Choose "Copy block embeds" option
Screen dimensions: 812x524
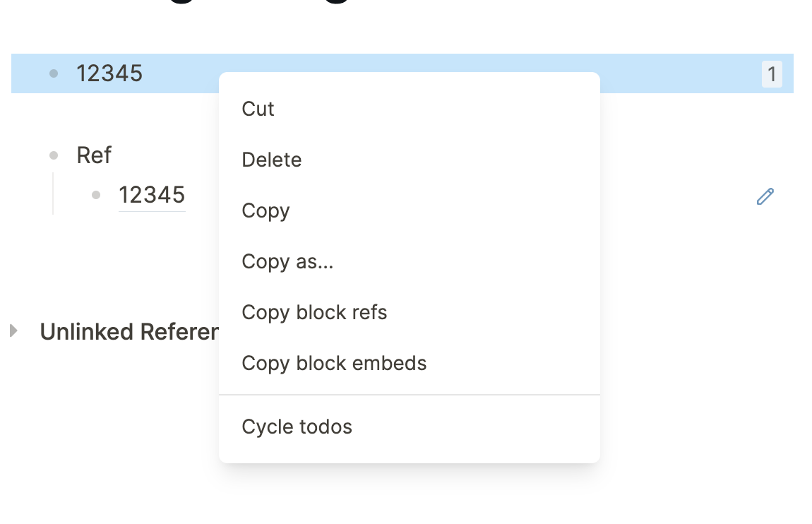(x=334, y=363)
